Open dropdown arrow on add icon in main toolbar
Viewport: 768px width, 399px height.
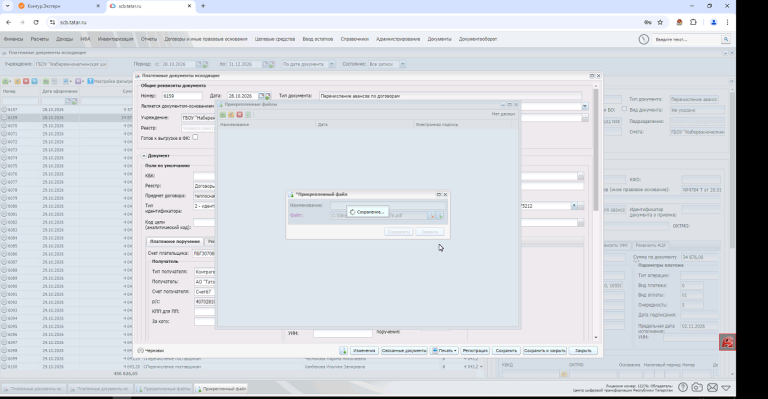pyautogui.click(x=11, y=81)
